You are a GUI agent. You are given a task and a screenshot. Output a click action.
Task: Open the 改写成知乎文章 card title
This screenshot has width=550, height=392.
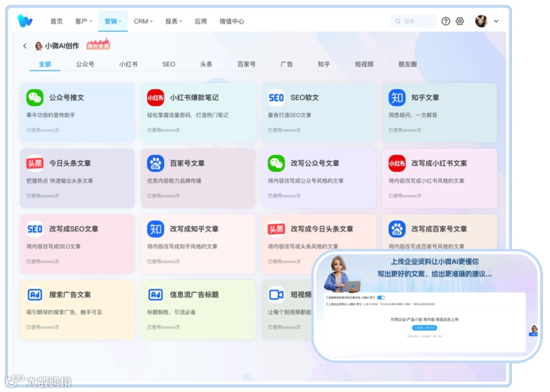pos(195,229)
